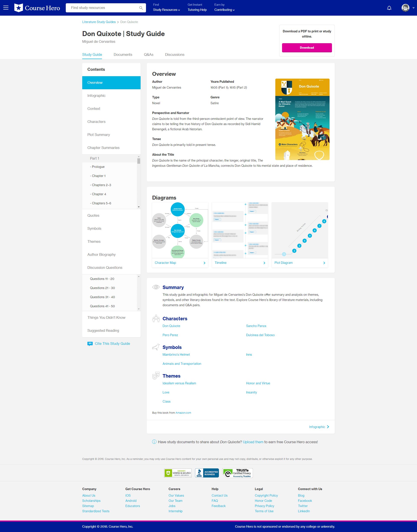This screenshot has width=417, height=532.
Task: Click the Amazon.com link
Action: pos(183,413)
